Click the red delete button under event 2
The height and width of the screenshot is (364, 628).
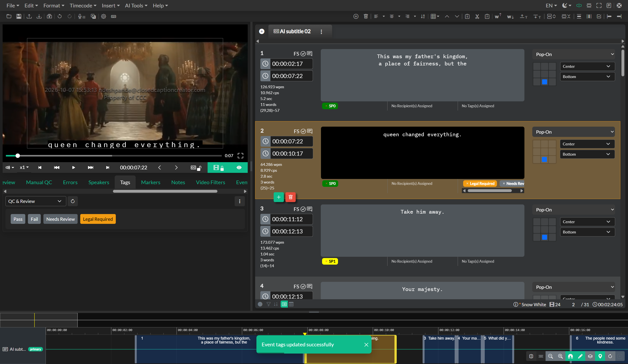(290, 197)
